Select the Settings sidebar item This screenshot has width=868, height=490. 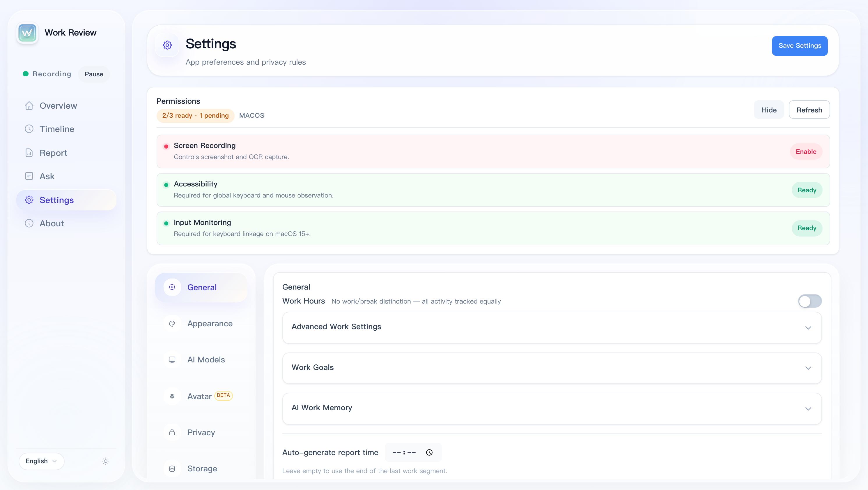point(67,200)
